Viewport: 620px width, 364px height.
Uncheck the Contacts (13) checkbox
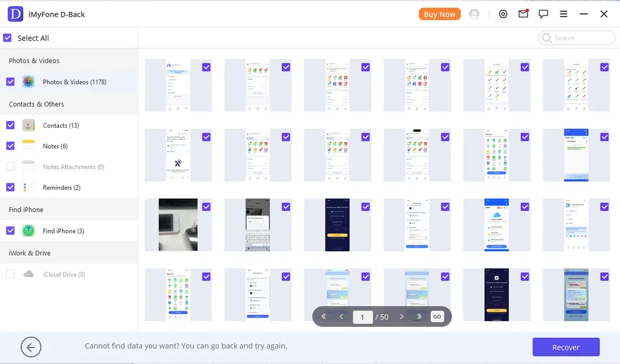click(11, 125)
